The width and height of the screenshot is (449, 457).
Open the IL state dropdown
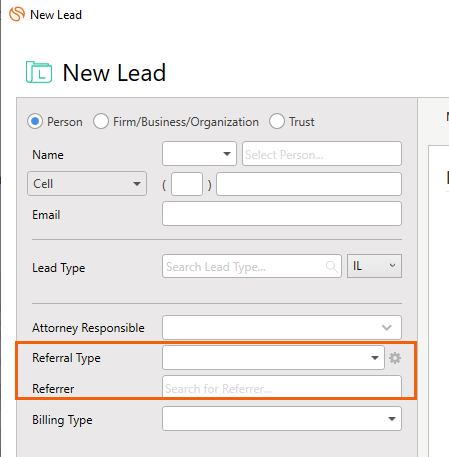point(374,266)
